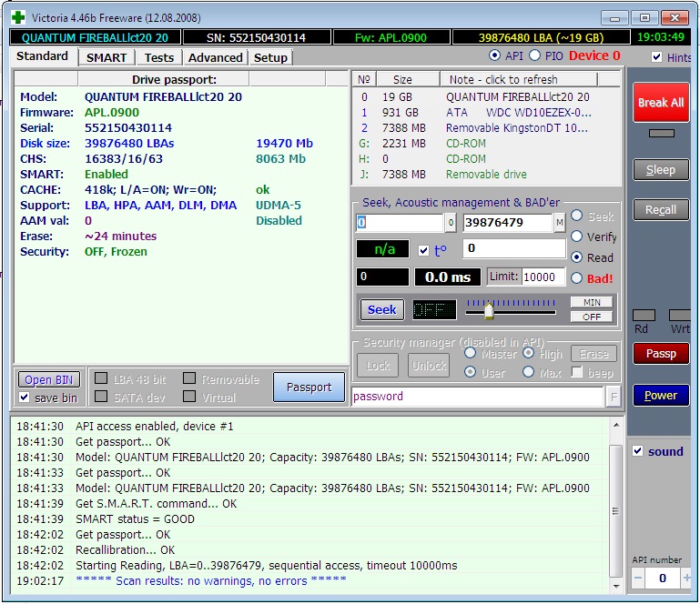Click the F button next to password field
Viewport: 700px width, 604px height.
(614, 396)
